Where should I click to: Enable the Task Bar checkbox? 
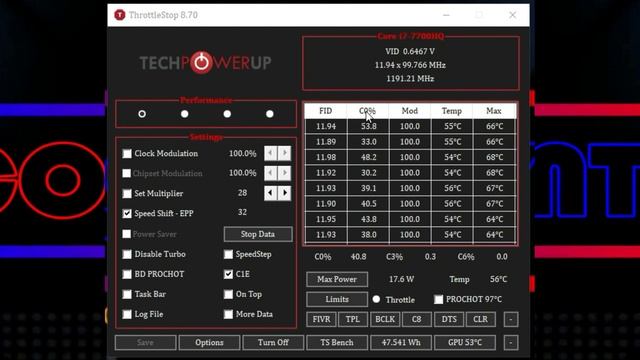pos(127,294)
